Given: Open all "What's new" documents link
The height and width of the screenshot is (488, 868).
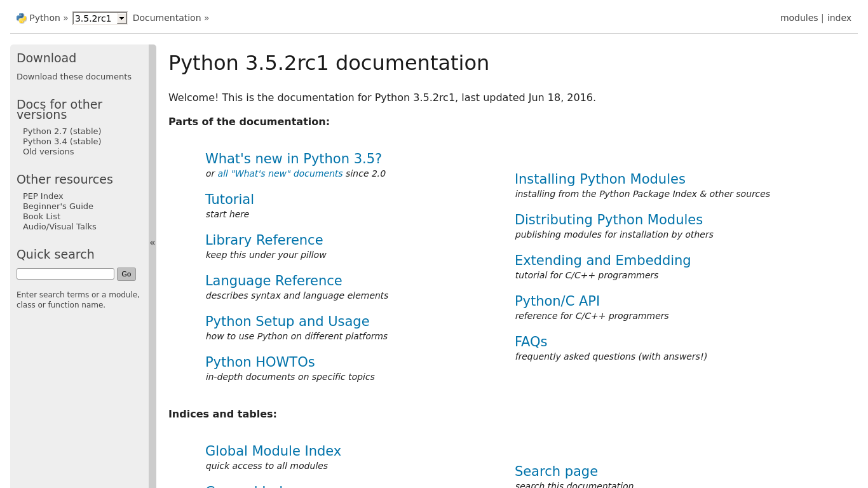Looking at the screenshot, I should (x=280, y=173).
